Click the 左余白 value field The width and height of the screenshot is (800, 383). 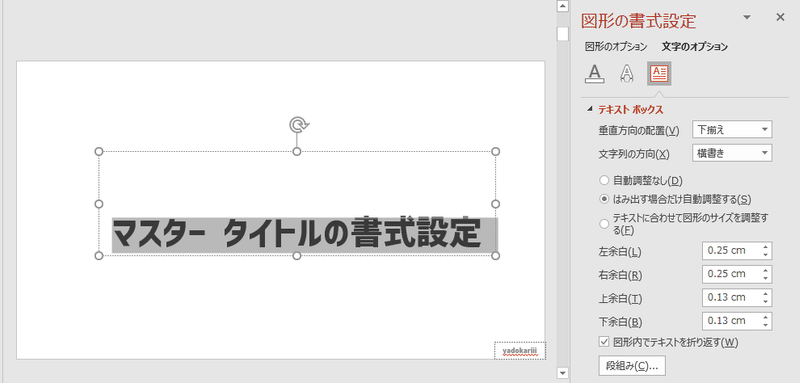click(x=731, y=250)
